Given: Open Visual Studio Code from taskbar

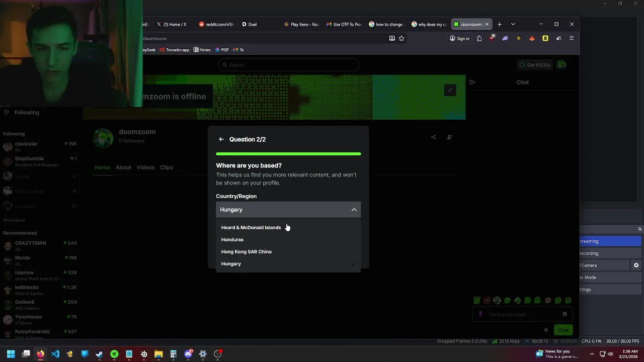Looking at the screenshot, I should [x=55, y=354].
